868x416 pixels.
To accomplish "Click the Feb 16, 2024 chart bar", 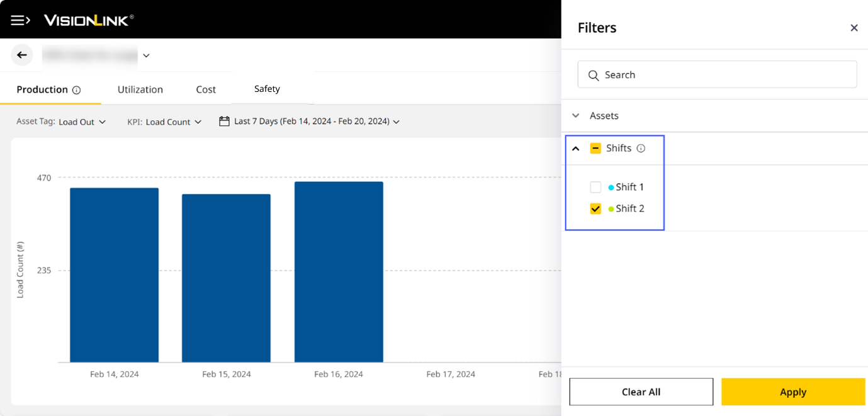I will click(339, 272).
